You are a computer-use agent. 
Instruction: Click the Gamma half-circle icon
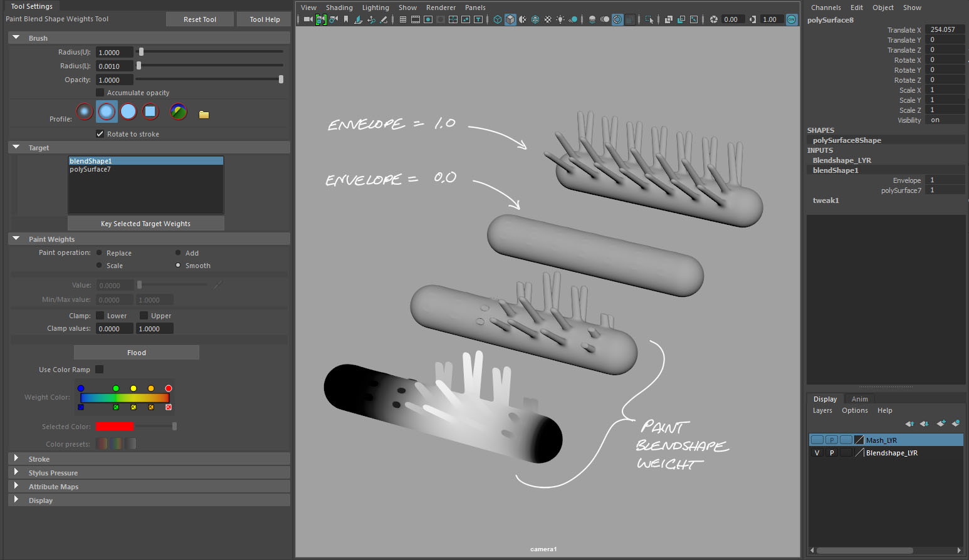coord(752,19)
